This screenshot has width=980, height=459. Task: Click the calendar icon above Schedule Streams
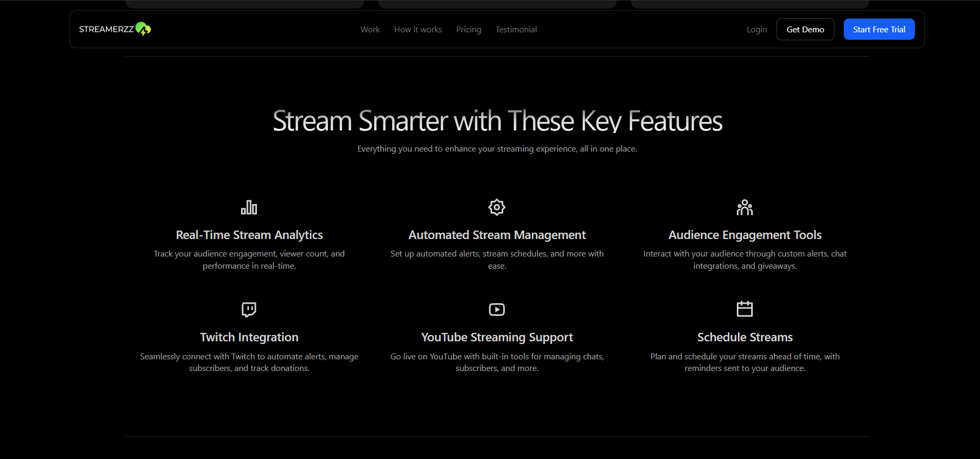click(x=745, y=309)
